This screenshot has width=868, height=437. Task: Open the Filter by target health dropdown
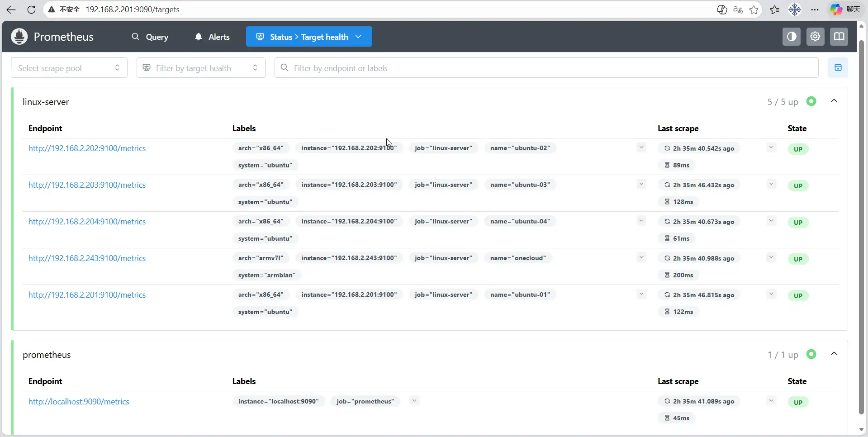(x=201, y=68)
